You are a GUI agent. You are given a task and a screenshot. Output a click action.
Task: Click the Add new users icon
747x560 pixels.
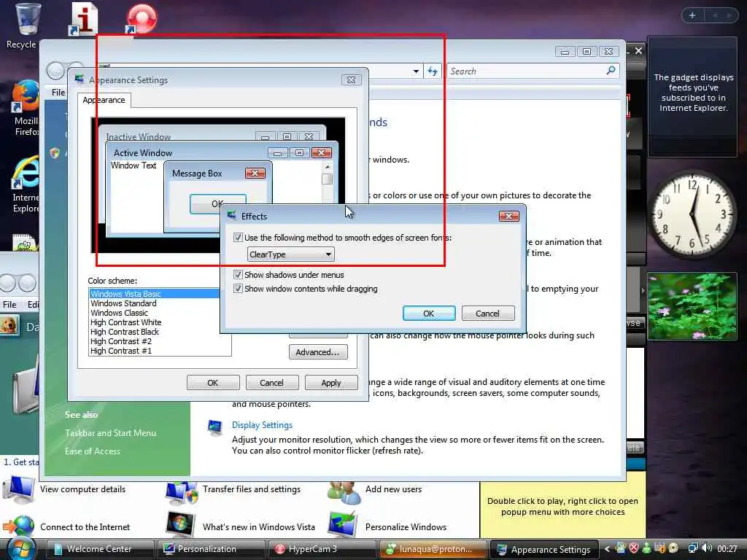coord(344,492)
